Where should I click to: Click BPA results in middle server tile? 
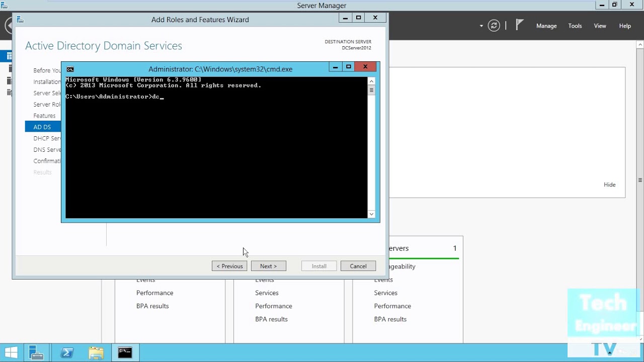point(271,319)
